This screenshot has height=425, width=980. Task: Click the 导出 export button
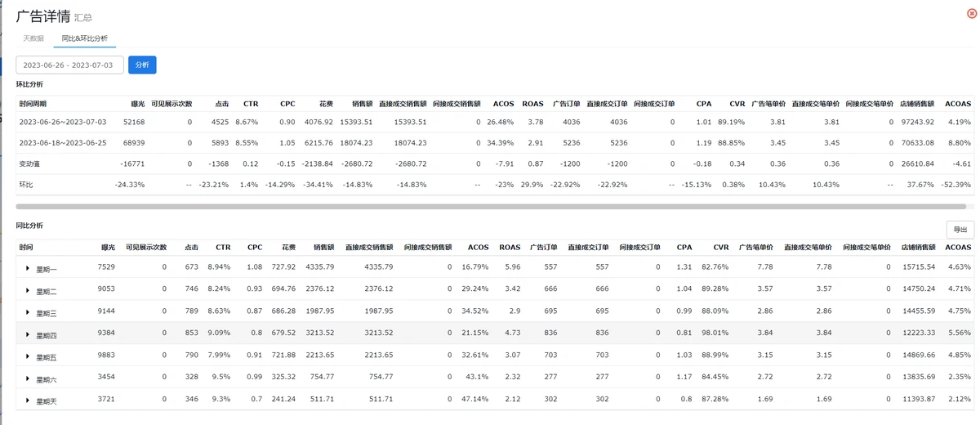pyautogui.click(x=960, y=230)
